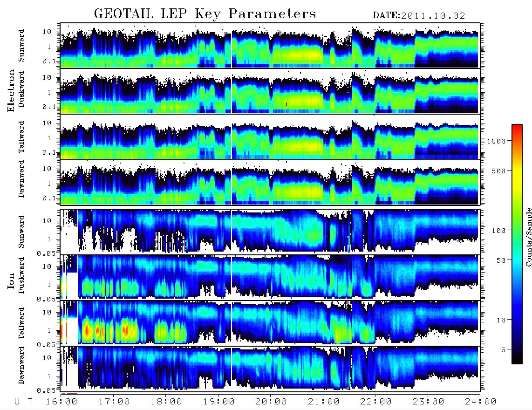Image resolution: width=532 pixels, height=410 pixels.
Task: Click the "GEOTAIL LEP Key Parameters" title
Action: point(205,14)
